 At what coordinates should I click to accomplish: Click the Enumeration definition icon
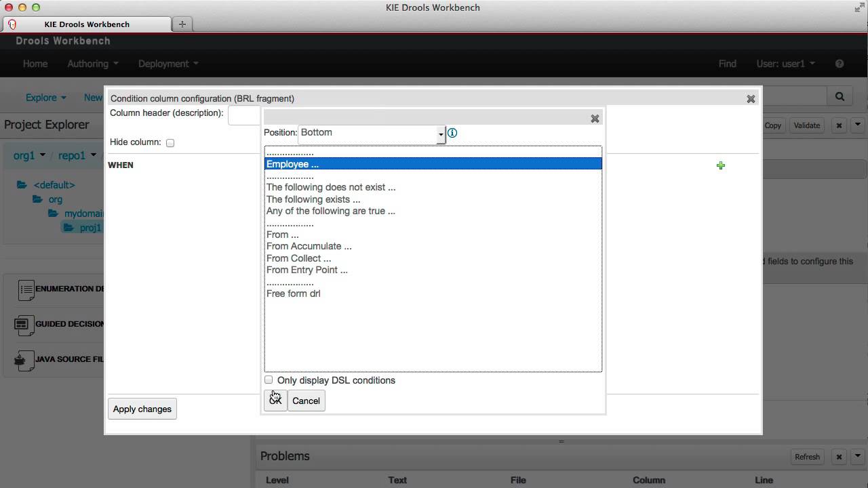coord(26,289)
